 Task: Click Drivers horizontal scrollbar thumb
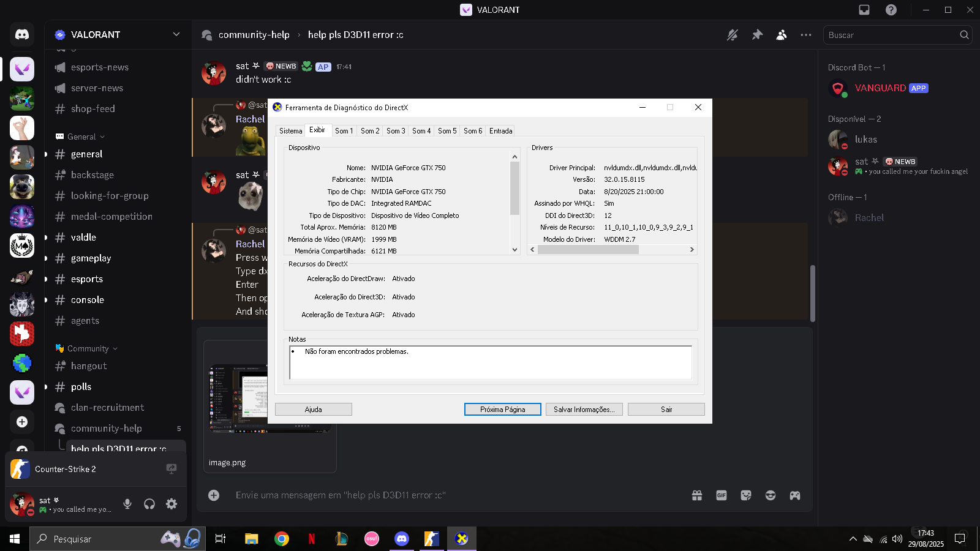click(588, 249)
